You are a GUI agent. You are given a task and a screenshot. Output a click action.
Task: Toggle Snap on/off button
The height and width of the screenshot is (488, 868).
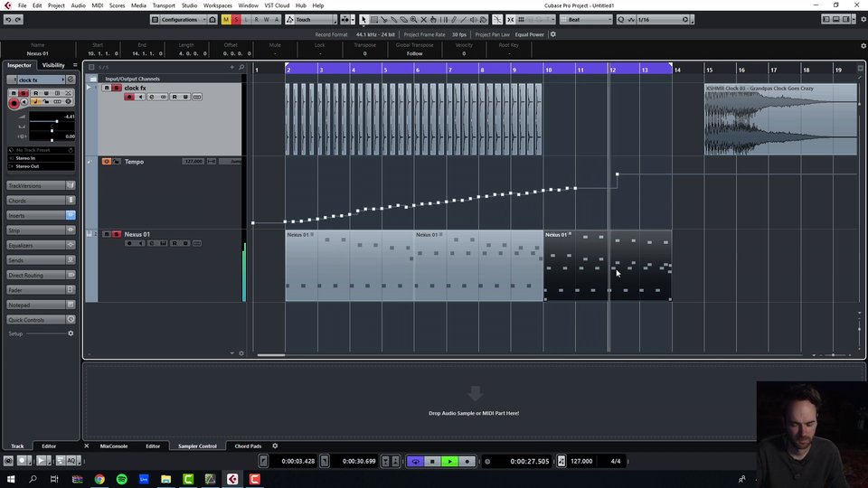click(x=510, y=19)
